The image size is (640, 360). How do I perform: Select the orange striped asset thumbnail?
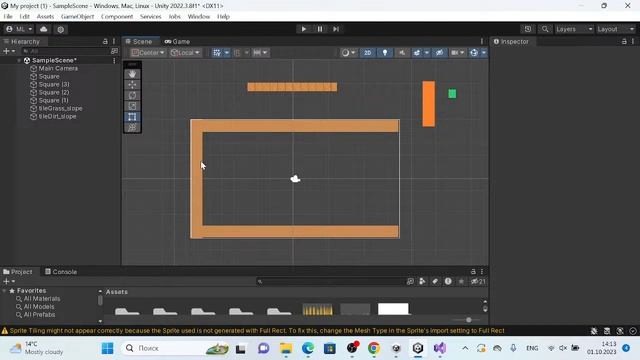[x=317, y=309]
